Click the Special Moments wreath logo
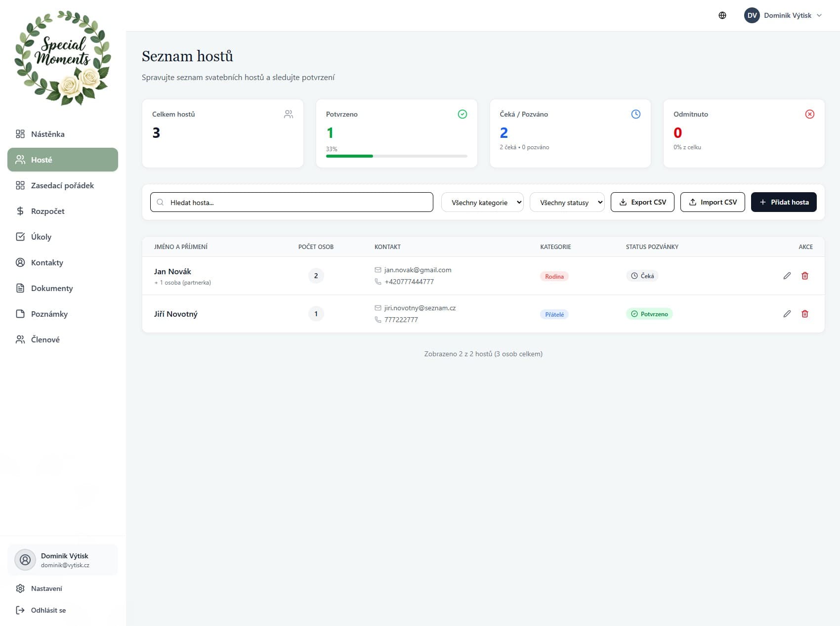840x626 pixels. coord(63,58)
